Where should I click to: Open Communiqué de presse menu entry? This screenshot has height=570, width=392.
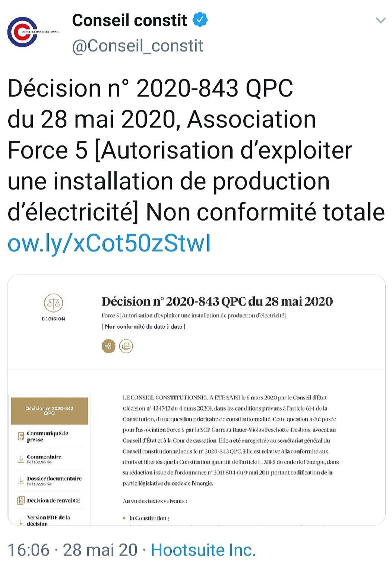coord(47,436)
